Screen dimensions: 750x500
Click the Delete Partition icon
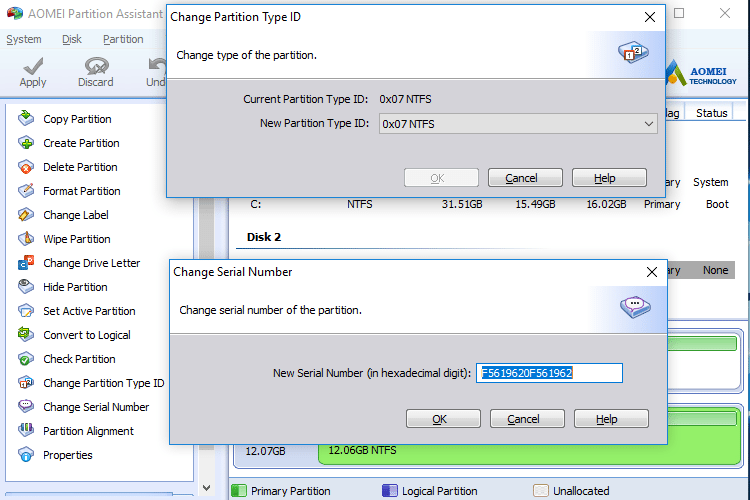[26, 167]
